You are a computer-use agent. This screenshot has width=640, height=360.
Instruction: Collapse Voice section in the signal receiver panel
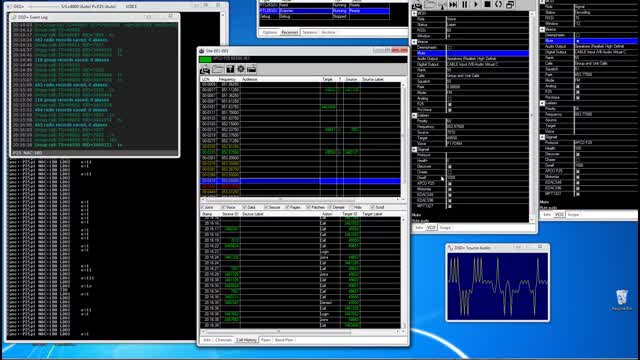542,29
